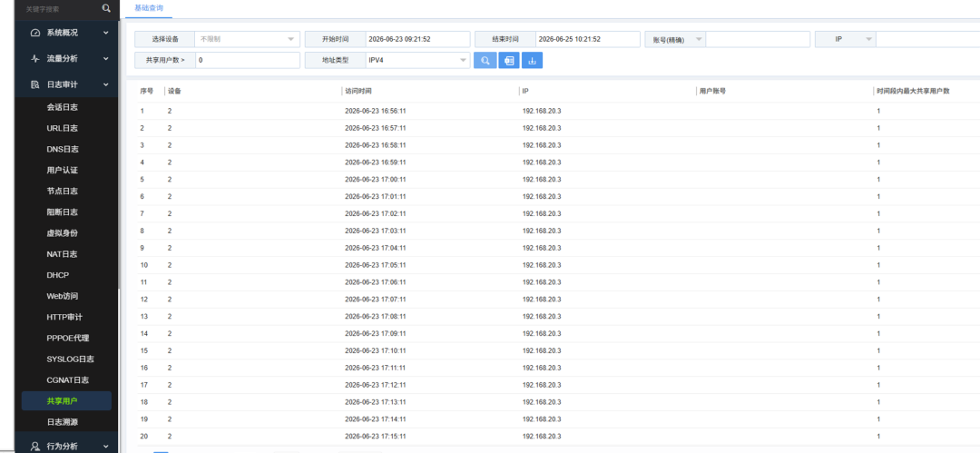Image resolution: width=980 pixels, height=453 pixels.
Task: Click the IP column header
Action: (525, 92)
